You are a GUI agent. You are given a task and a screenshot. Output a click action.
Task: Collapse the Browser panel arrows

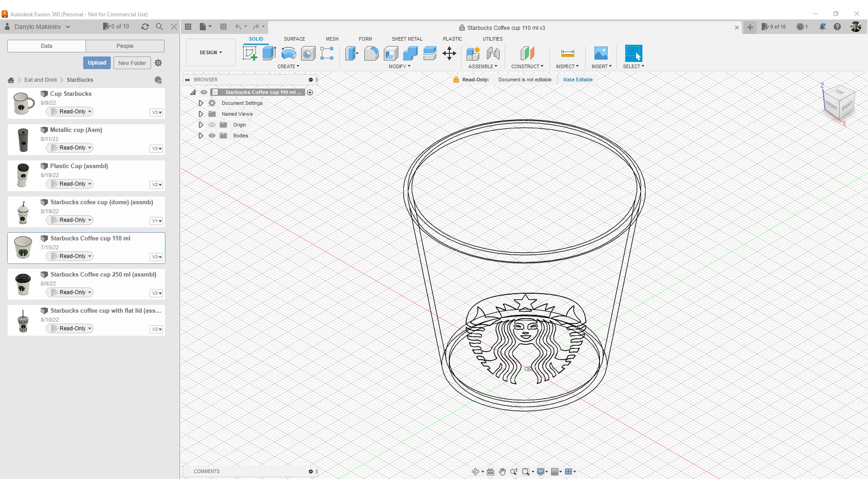pyautogui.click(x=187, y=80)
